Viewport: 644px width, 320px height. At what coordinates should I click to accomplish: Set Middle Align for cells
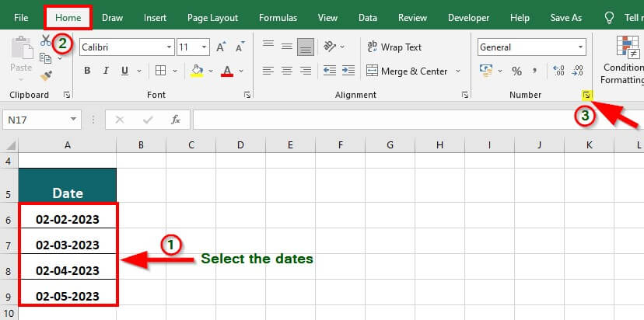coord(287,47)
